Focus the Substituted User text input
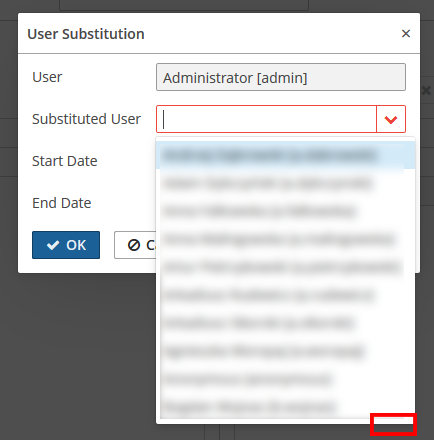 pyautogui.click(x=266, y=119)
